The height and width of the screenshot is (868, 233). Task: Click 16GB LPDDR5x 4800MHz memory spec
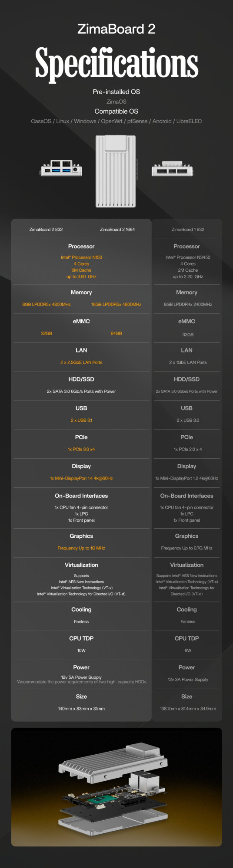tap(116, 305)
